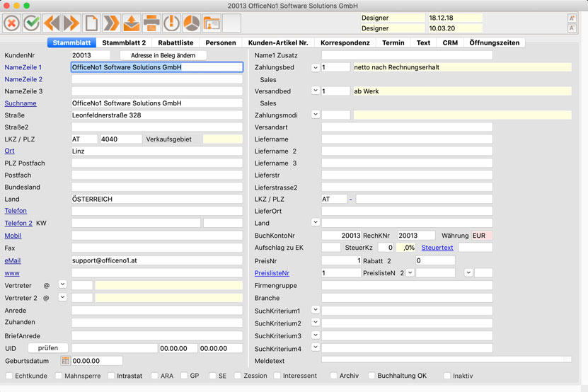This screenshot has height=392, width=588.
Task: Click the Währung EUR field
Action: point(482,236)
